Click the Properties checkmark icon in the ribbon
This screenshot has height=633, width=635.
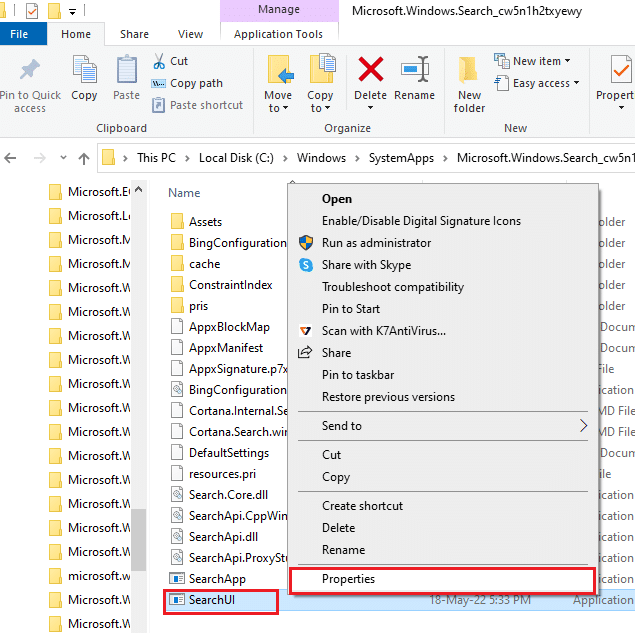tap(621, 70)
